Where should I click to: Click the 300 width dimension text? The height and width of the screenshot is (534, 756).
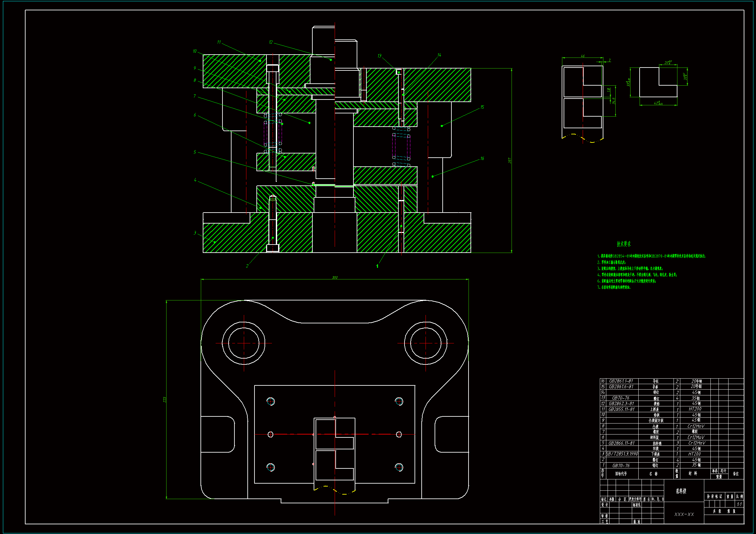click(335, 277)
